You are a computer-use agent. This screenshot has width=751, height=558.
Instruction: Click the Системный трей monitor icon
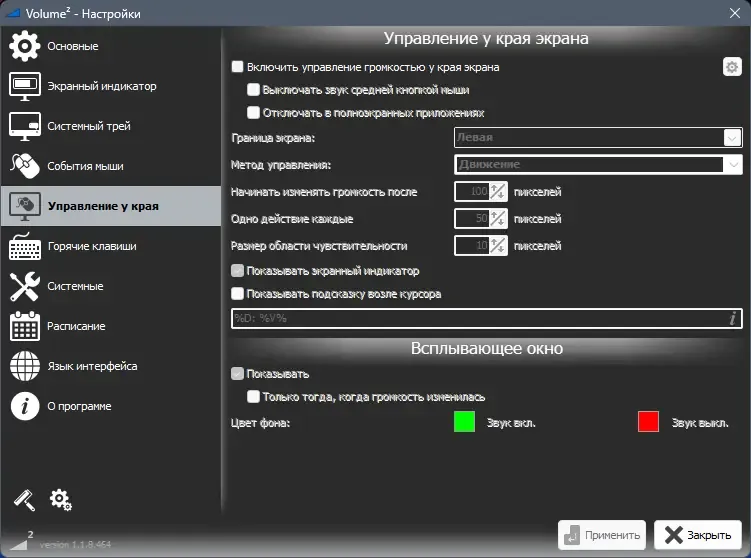[25, 126]
